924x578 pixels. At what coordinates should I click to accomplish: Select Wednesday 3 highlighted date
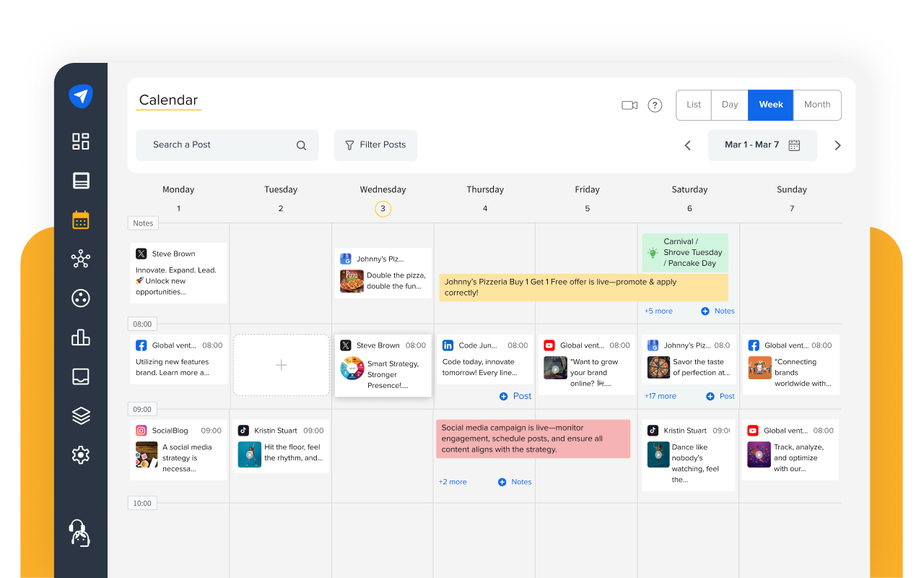point(383,209)
